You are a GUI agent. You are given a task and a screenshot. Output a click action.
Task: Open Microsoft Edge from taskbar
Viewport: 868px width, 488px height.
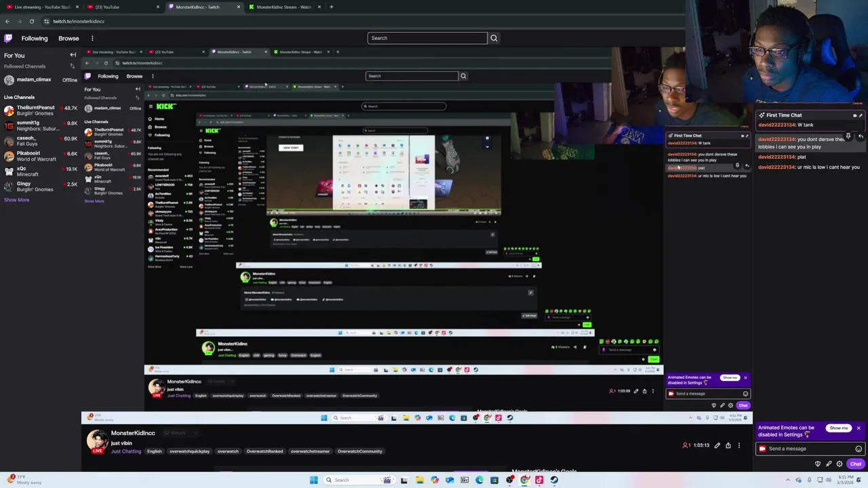point(479,480)
